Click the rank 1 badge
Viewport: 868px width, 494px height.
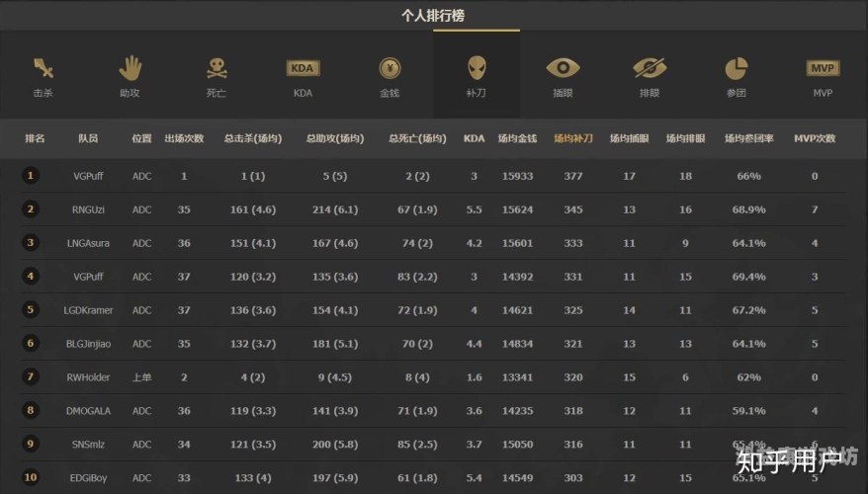[31, 175]
